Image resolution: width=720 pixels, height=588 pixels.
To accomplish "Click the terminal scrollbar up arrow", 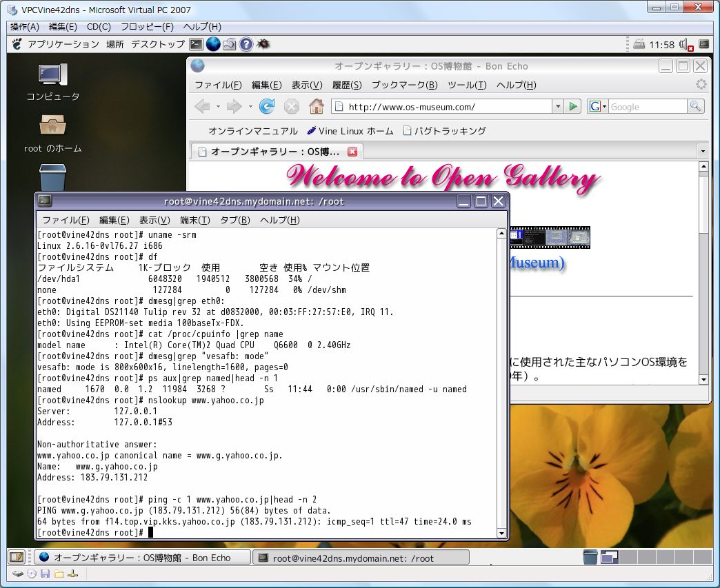I will tap(501, 233).
